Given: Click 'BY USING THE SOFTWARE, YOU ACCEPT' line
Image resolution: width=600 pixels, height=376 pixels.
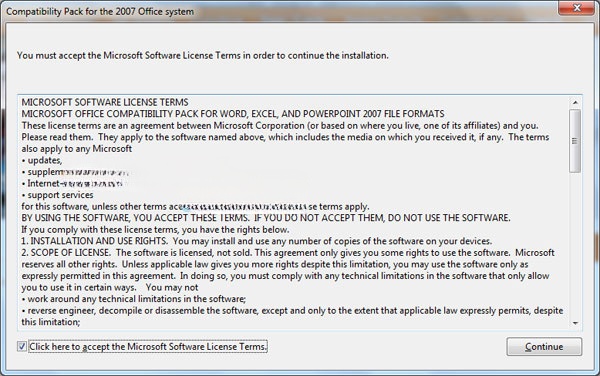Looking at the screenshot, I should click(266, 218).
